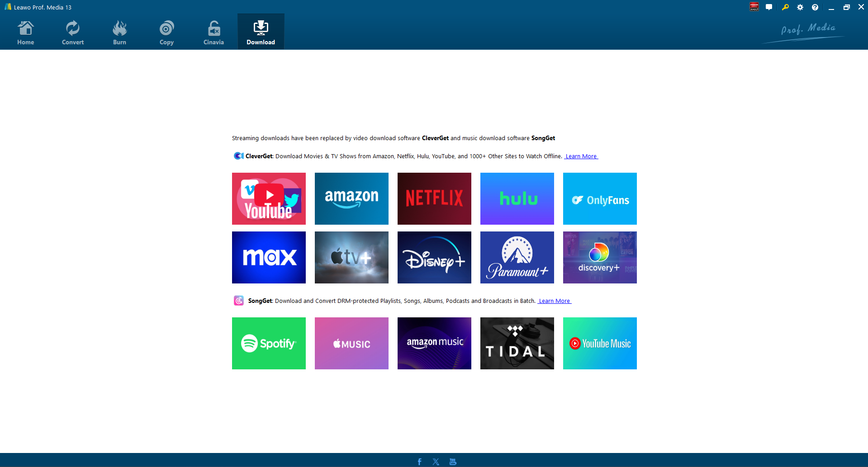Click the SongGet logo icon
This screenshot has width=868, height=467.
[x=239, y=301]
